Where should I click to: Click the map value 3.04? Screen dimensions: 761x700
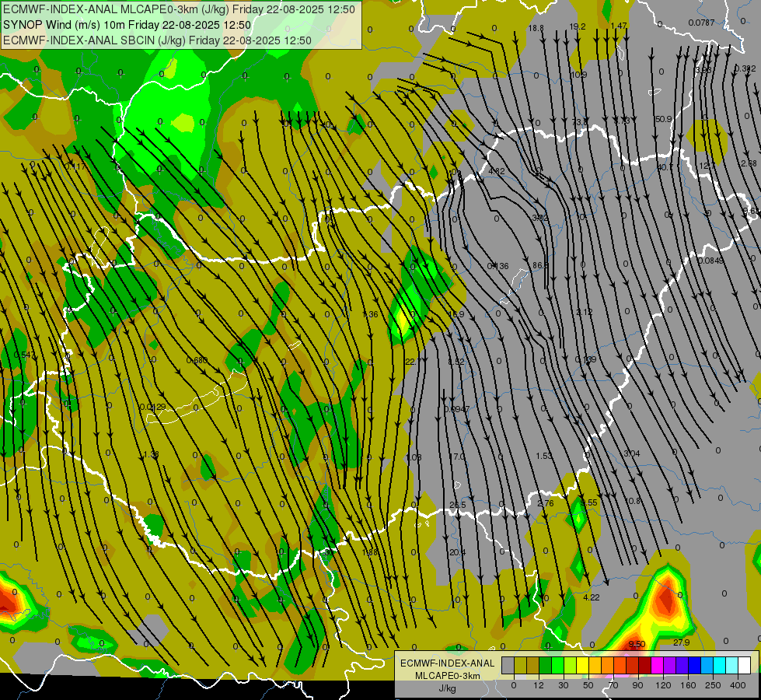point(632,453)
